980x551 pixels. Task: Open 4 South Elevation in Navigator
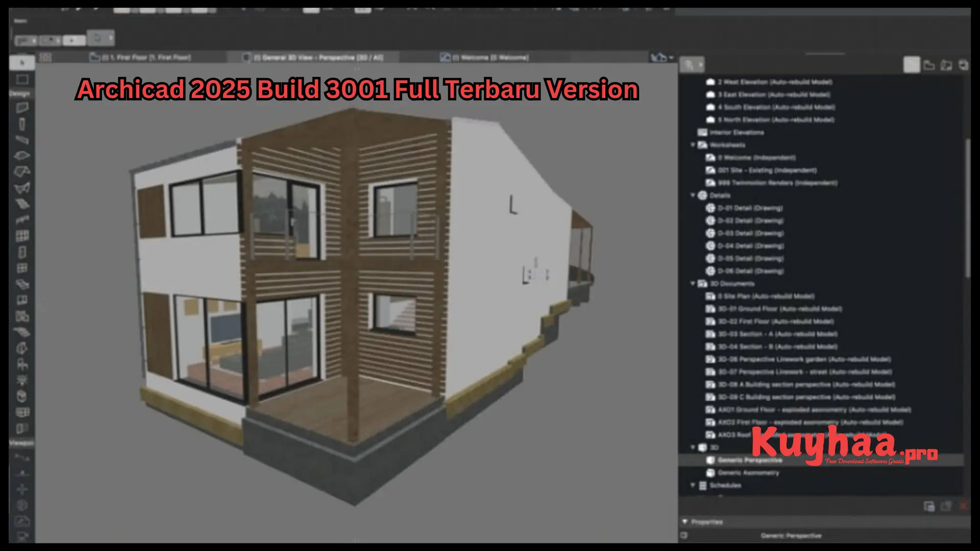tap(771, 108)
